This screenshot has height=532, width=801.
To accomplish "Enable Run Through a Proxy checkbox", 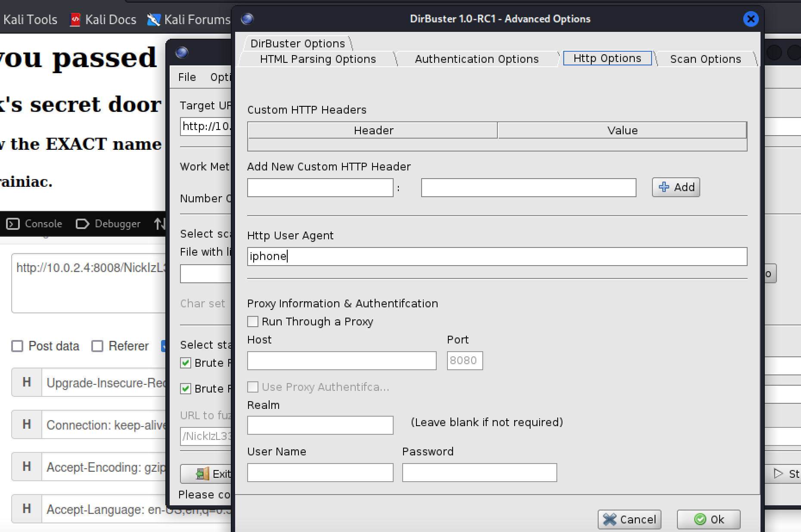I will coord(253,322).
